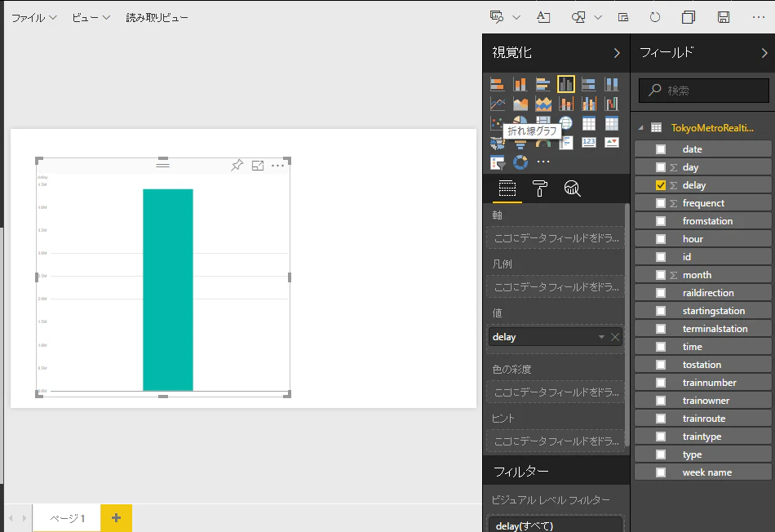Viewport: 775px width, 532px height.
Task: Select the globe map visual
Action: (566, 122)
